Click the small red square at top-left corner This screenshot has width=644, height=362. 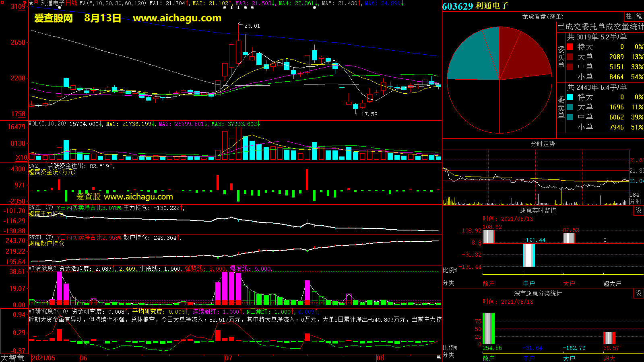coord(25,2)
